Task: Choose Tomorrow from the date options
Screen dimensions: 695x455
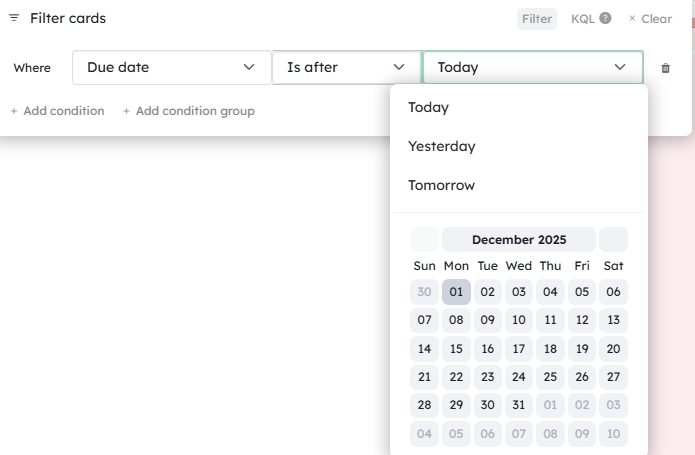Action: [441, 185]
